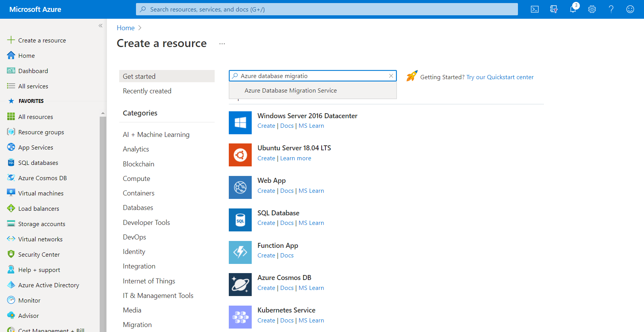644x332 pixels.
Task: Open the Directory and subscription filter icon
Action: point(554,9)
